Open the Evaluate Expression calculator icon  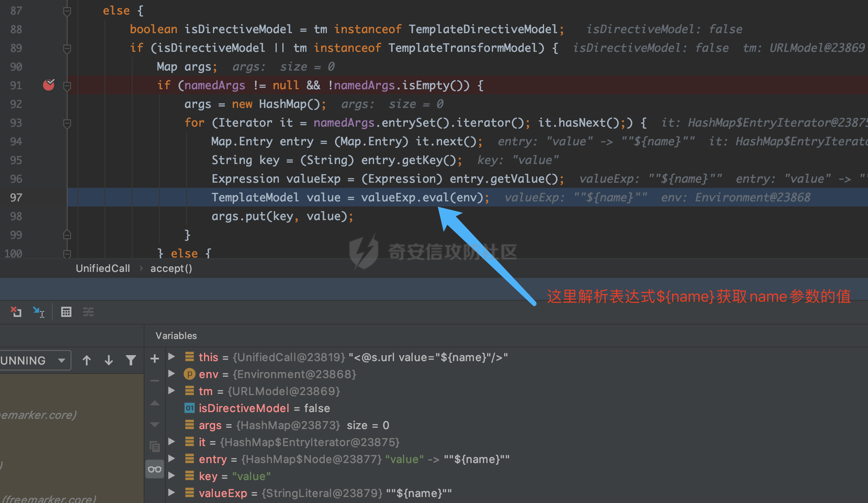click(66, 312)
